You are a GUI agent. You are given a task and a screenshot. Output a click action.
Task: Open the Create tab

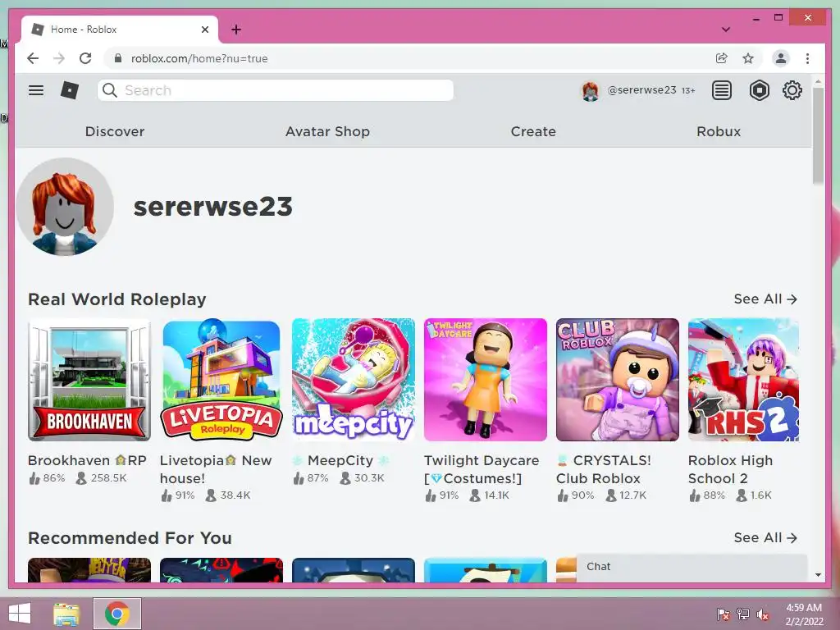tap(533, 131)
